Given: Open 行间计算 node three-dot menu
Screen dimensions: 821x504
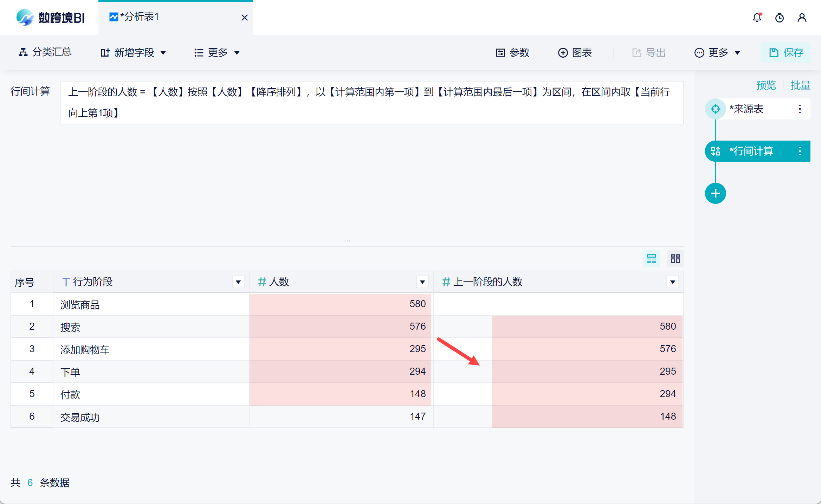Looking at the screenshot, I should pos(800,151).
